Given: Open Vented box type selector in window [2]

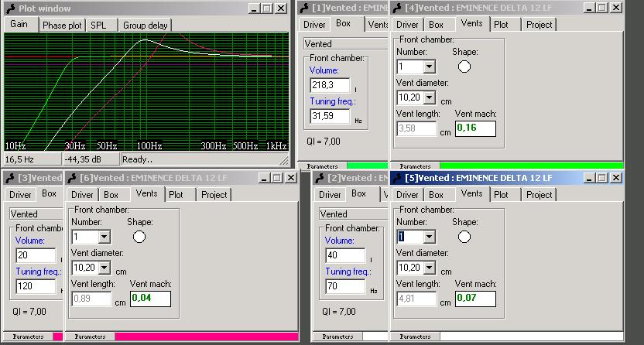Looking at the screenshot, I should click(x=354, y=214).
